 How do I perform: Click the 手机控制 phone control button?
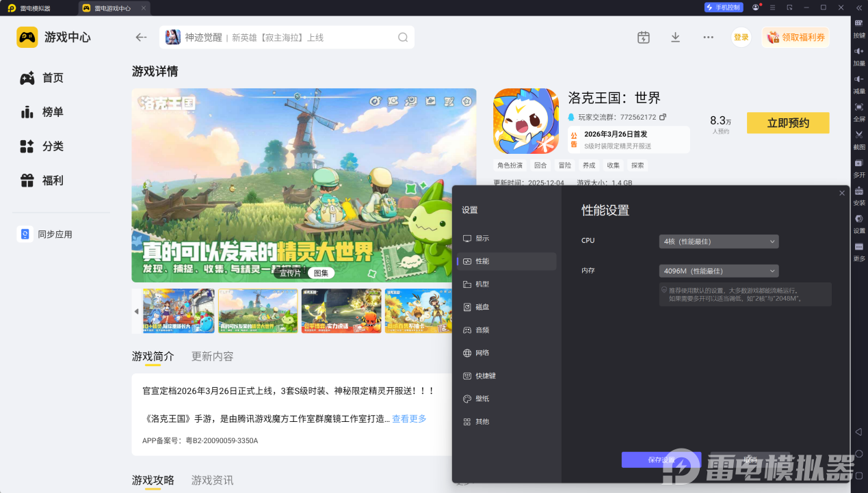724,8
